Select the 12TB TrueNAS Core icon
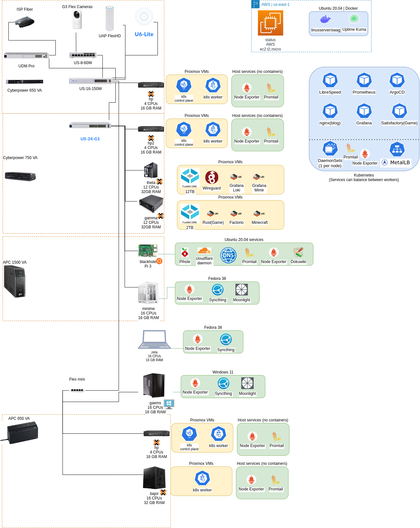420x528 pixels. coord(190,178)
